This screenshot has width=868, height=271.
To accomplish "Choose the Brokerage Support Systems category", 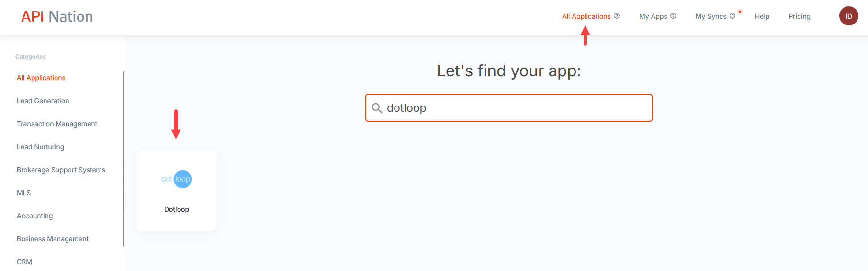I will 61,170.
